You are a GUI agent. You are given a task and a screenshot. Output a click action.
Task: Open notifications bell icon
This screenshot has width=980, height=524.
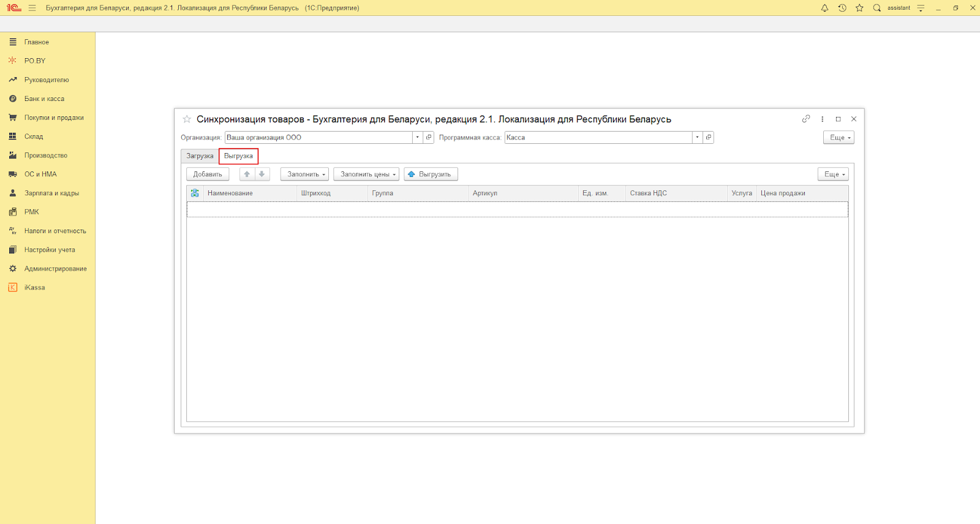[x=824, y=8]
